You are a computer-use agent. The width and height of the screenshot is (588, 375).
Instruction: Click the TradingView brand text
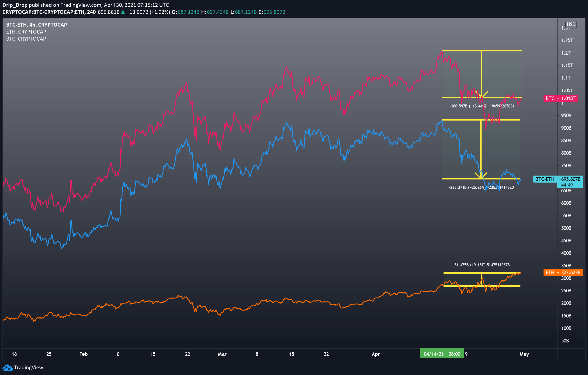point(28,367)
